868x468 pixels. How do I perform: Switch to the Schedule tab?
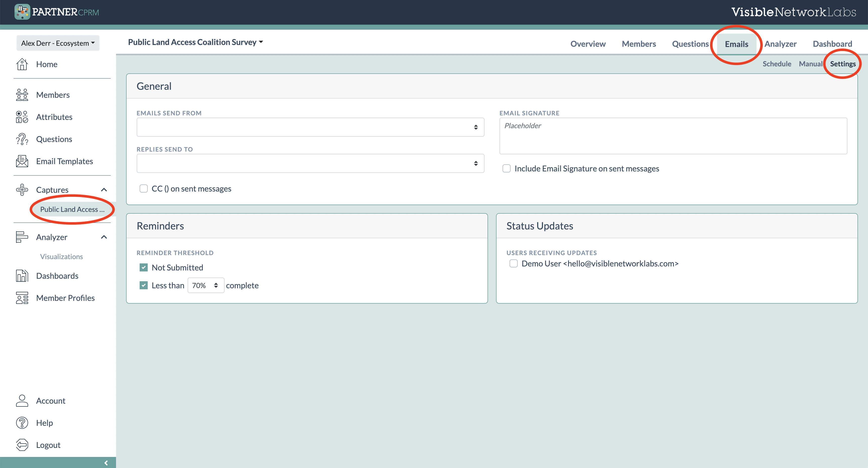click(777, 64)
